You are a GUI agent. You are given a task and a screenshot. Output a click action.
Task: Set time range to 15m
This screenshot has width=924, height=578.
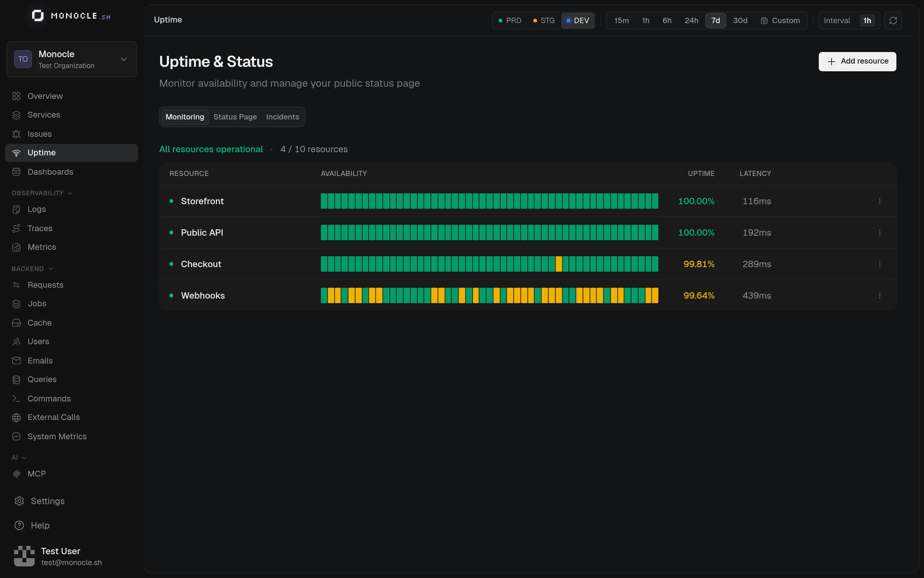621,21
